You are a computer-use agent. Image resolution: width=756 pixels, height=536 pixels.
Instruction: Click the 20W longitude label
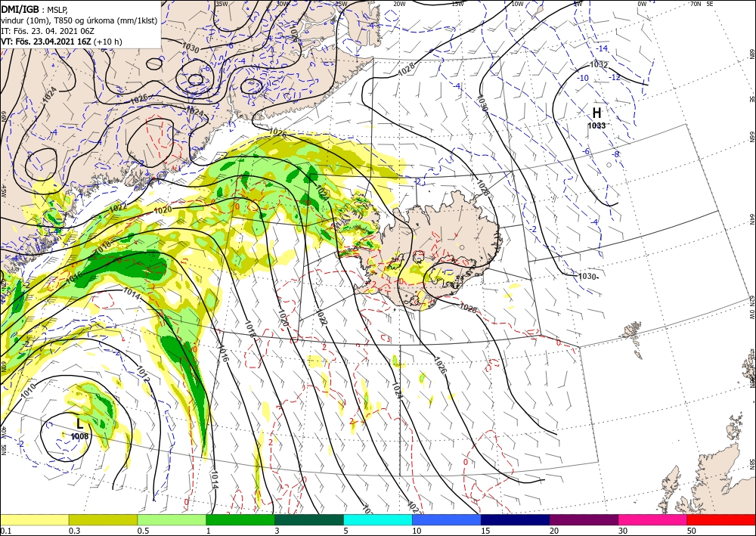[398, 4]
